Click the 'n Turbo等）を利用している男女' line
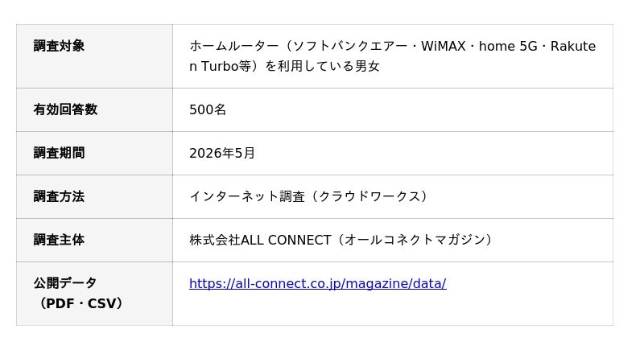The image size is (644, 350). point(284,66)
